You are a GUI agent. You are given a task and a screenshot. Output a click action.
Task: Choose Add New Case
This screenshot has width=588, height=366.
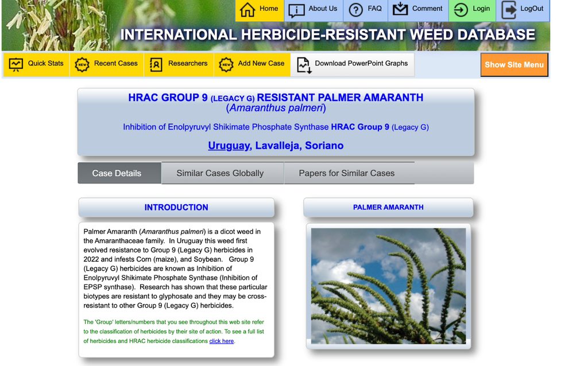pyautogui.click(x=252, y=64)
